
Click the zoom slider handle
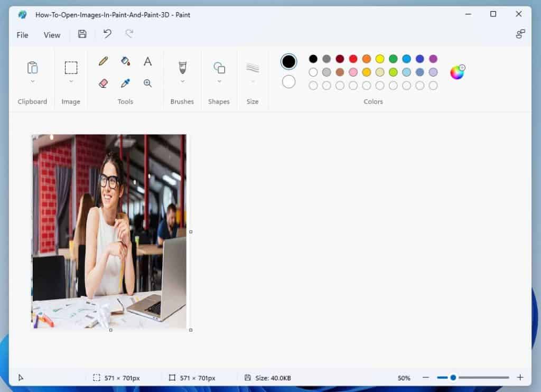(453, 378)
